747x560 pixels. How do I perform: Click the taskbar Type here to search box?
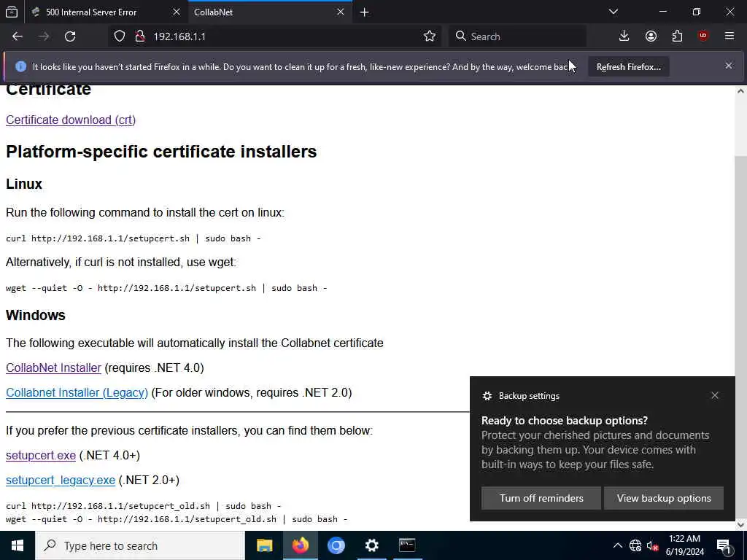(140, 545)
